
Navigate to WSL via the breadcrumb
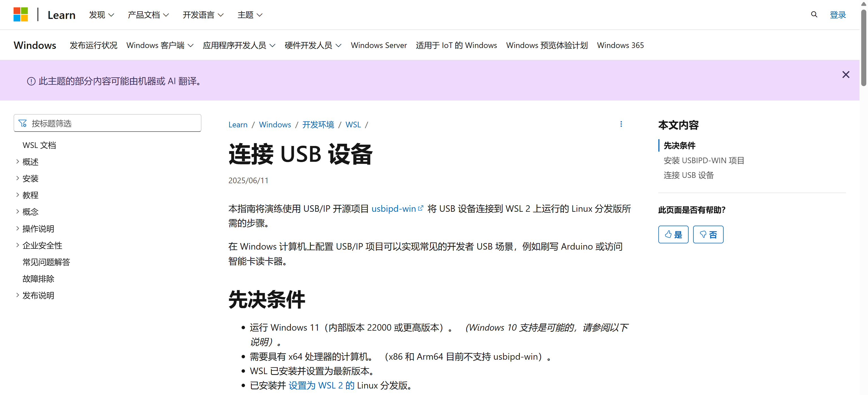click(x=353, y=124)
